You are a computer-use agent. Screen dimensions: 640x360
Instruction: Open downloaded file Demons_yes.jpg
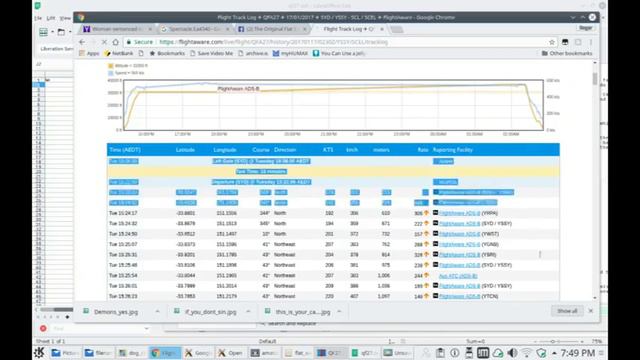pyautogui.click(x=116, y=312)
